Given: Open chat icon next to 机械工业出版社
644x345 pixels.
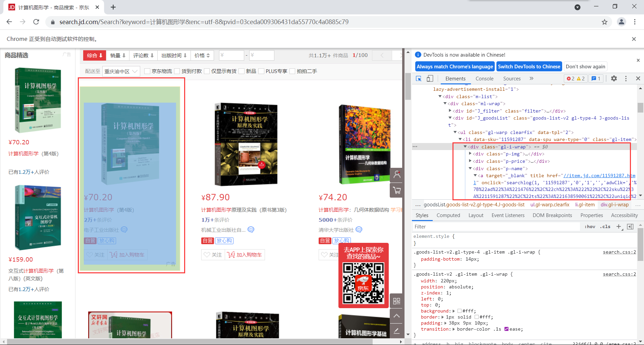Looking at the screenshot, I should [x=251, y=229].
